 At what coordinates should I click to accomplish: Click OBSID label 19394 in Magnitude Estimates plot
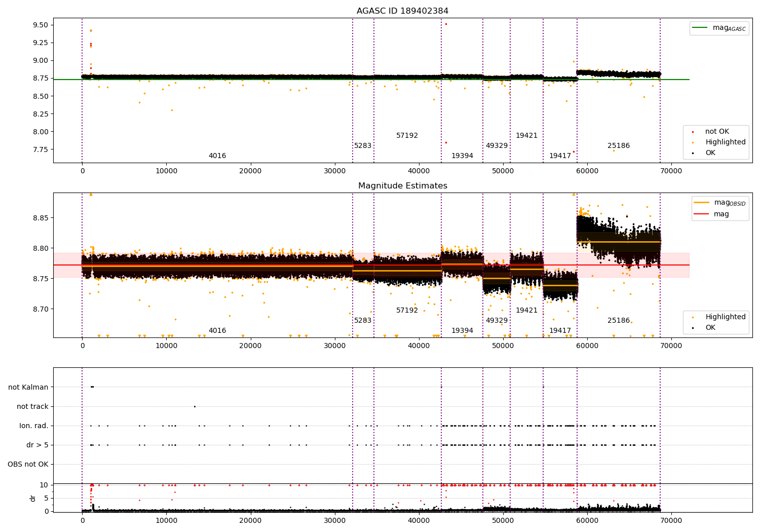pyautogui.click(x=462, y=331)
